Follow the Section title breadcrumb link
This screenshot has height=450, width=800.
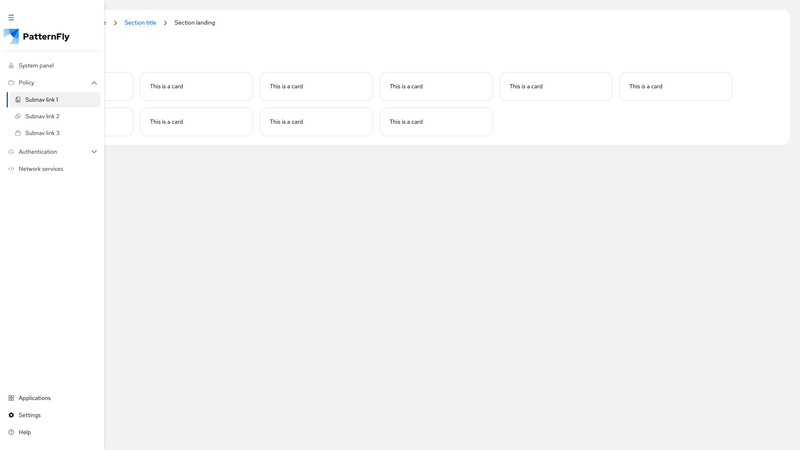point(140,22)
